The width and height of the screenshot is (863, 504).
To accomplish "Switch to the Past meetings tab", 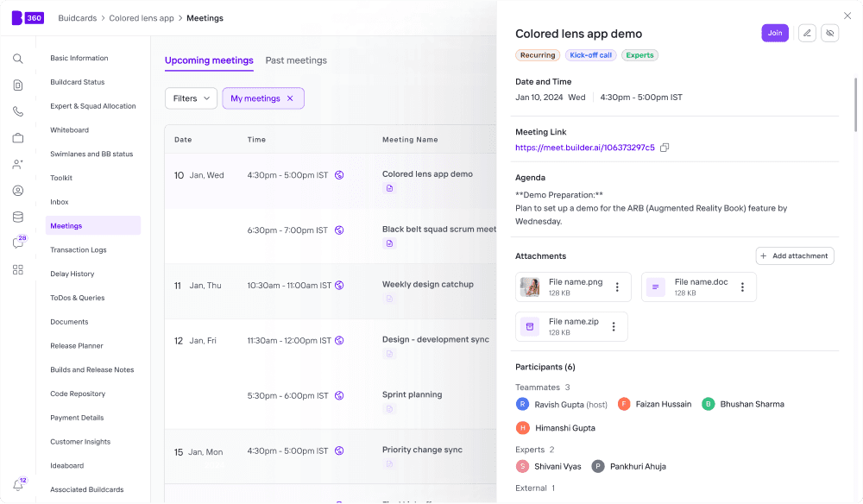I will tap(296, 60).
